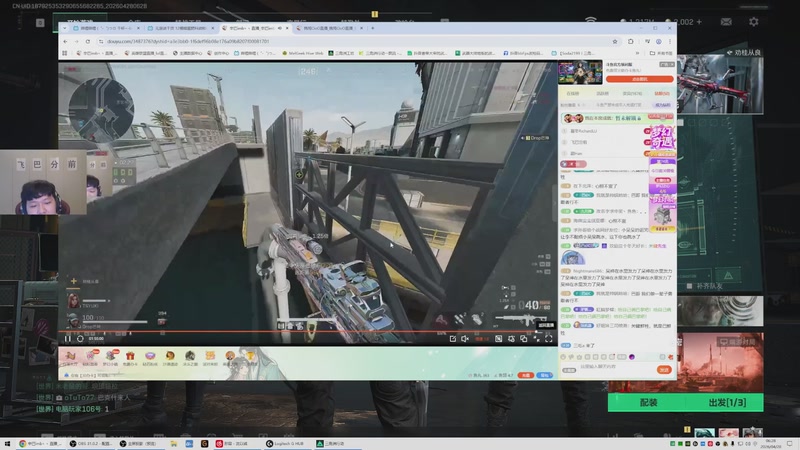Viewport: 800px width, 450px height.
Task: Toggle web-fullscreen mode icon in player
Action: point(537,339)
